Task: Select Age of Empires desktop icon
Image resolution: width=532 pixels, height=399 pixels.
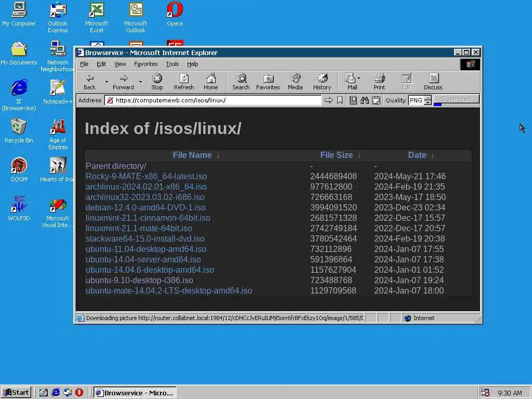Action: (x=58, y=135)
